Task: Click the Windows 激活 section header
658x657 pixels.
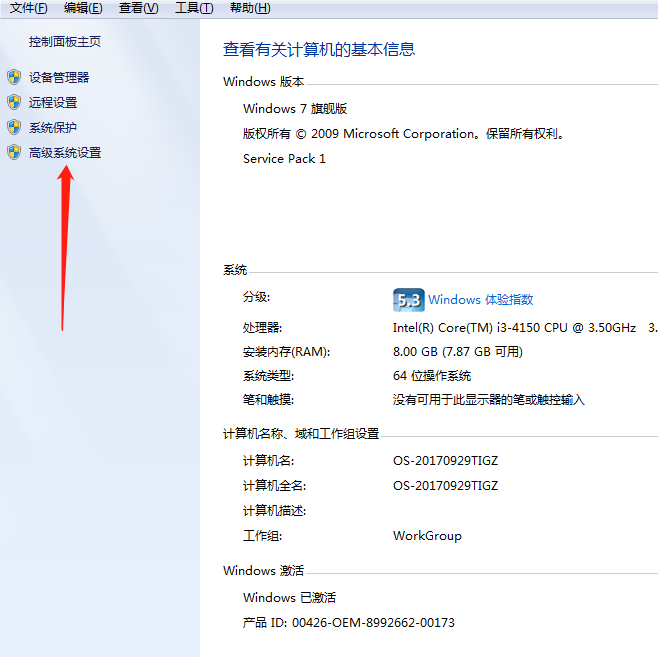Action: 264,571
